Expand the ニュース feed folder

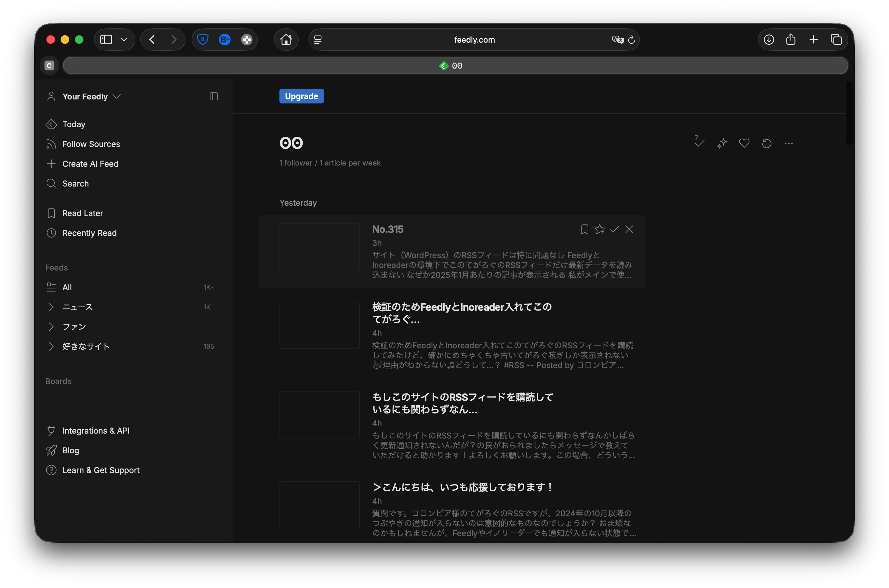tap(51, 307)
